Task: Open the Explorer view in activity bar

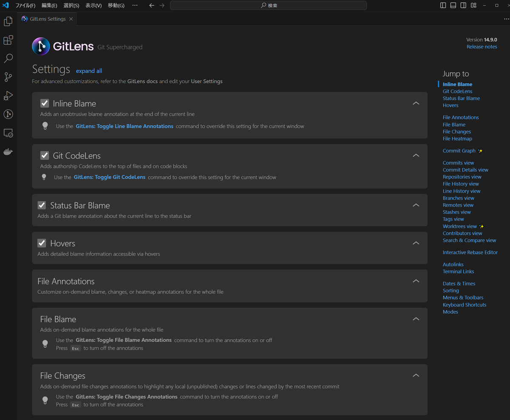Action: [8, 22]
